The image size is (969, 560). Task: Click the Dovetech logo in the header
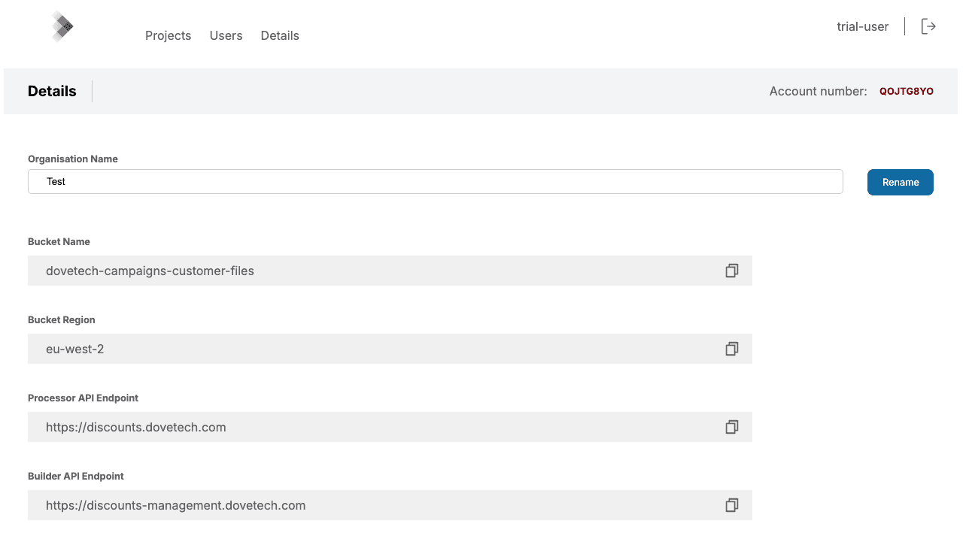[x=62, y=27]
